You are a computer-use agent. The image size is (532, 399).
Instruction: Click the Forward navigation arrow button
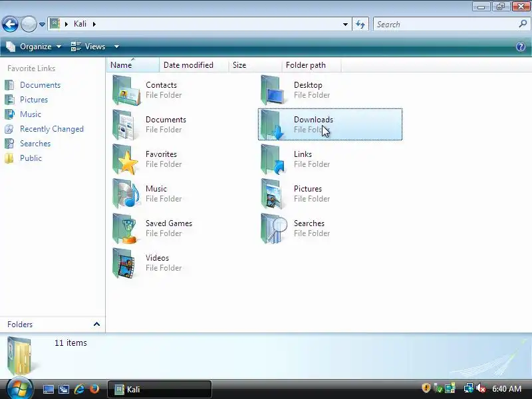(x=29, y=24)
